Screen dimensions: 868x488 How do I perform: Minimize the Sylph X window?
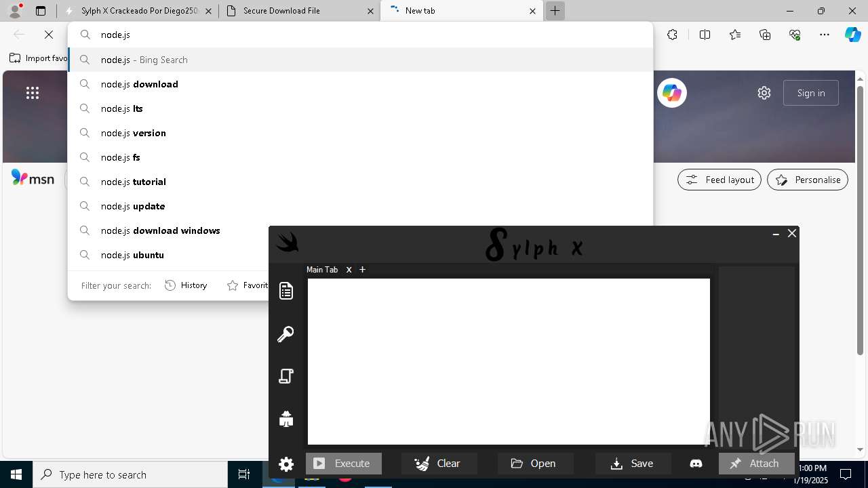click(x=776, y=233)
